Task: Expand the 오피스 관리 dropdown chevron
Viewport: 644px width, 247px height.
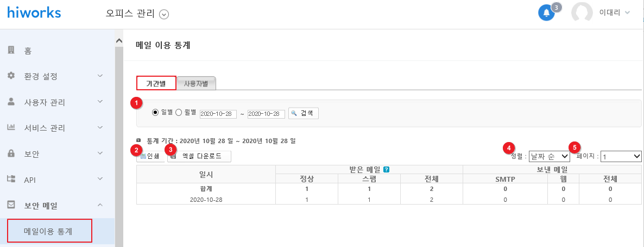Action: [x=164, y=14]
